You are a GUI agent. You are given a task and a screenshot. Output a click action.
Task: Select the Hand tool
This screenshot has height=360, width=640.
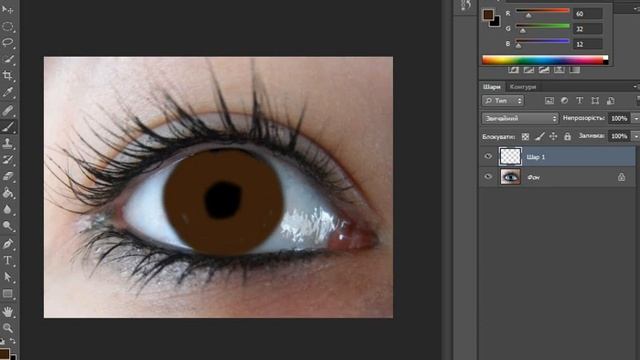(x=7, y=312)
